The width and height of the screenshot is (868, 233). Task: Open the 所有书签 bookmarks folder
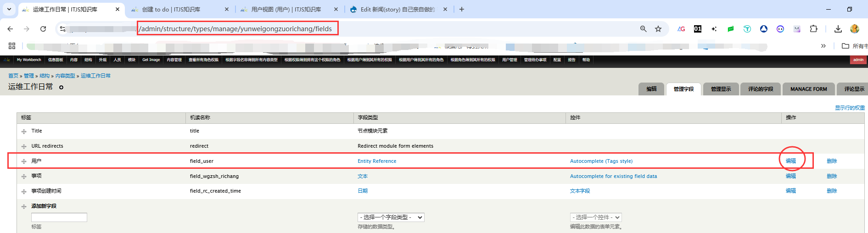(x=855, y=46)
